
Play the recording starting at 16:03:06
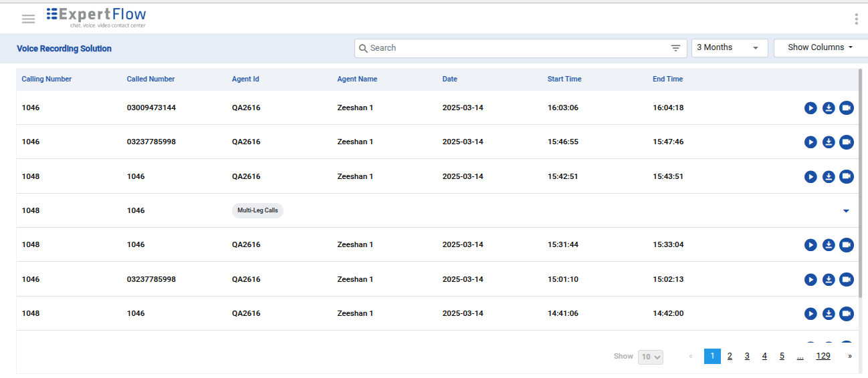point(810,108)
